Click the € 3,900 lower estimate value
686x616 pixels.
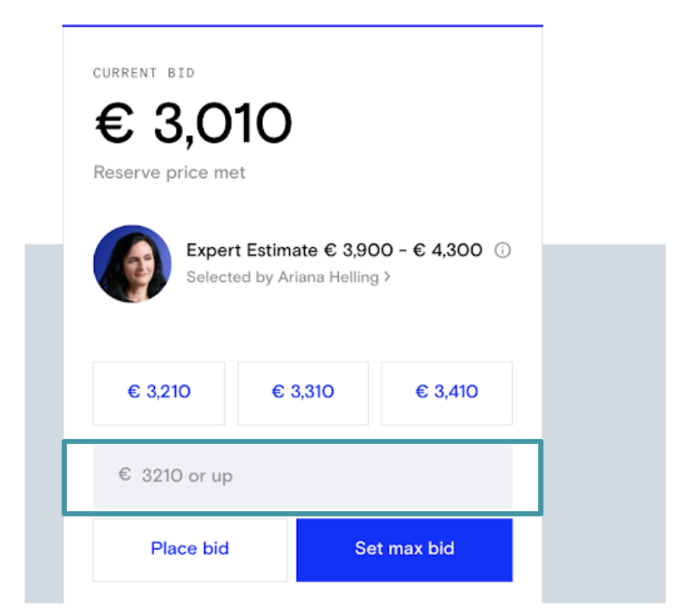pyautogui.click(x=358, y=250)
